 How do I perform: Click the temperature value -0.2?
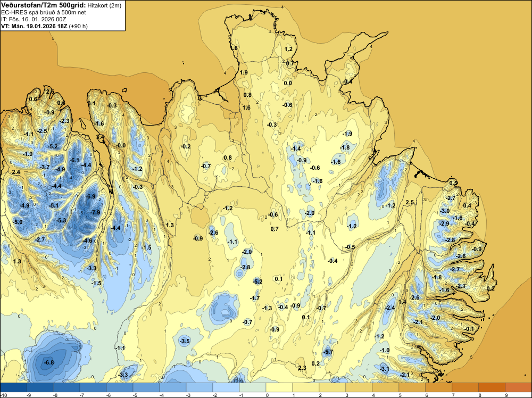[186, 146]
